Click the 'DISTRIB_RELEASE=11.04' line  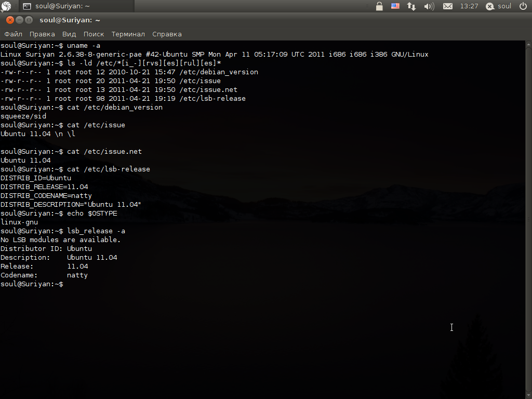[x=44, y=187]
